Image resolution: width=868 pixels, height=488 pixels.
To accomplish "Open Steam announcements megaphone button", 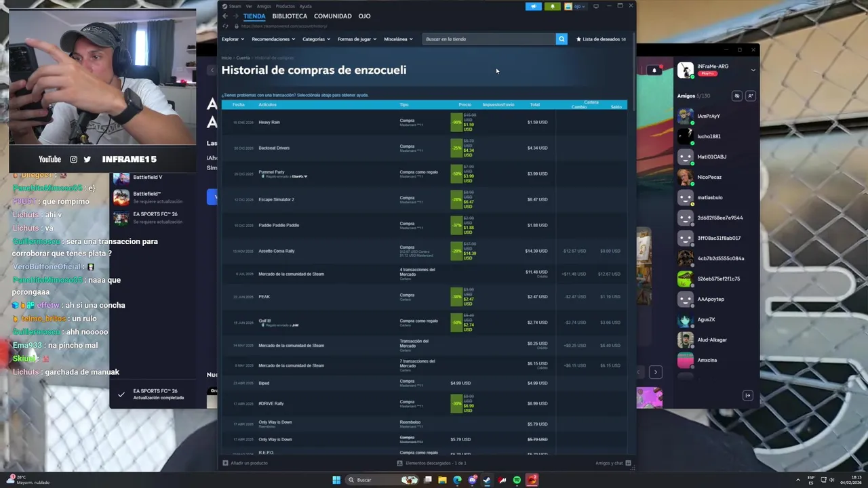I will point(534,6).
